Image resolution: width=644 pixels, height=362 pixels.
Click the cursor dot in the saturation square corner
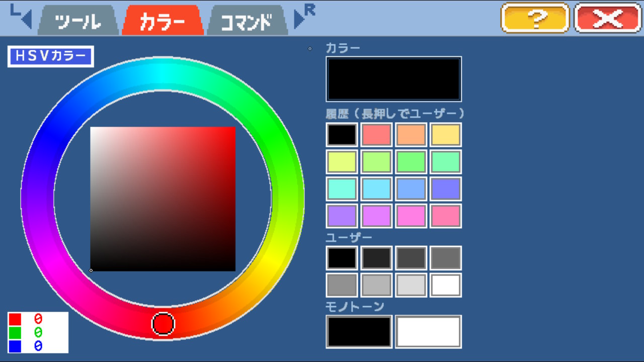point(91,270)
